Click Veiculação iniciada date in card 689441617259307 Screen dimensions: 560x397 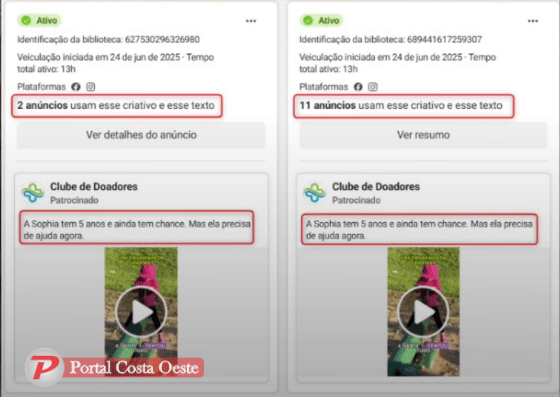tap(398, 63)
